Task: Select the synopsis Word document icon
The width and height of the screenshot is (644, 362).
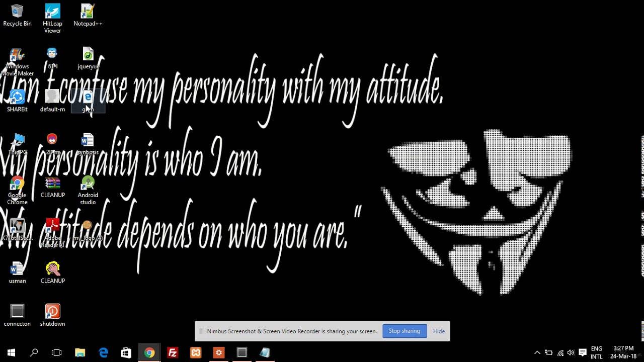Action: pyautogui.click(x=88, y=144)
